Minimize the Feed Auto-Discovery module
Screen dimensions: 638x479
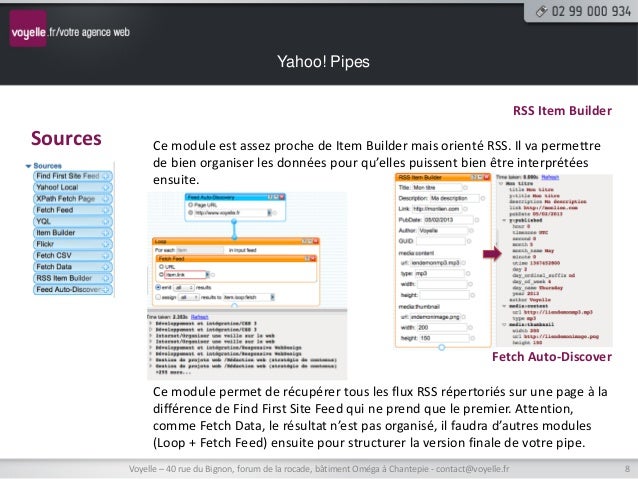coord(276,197)
